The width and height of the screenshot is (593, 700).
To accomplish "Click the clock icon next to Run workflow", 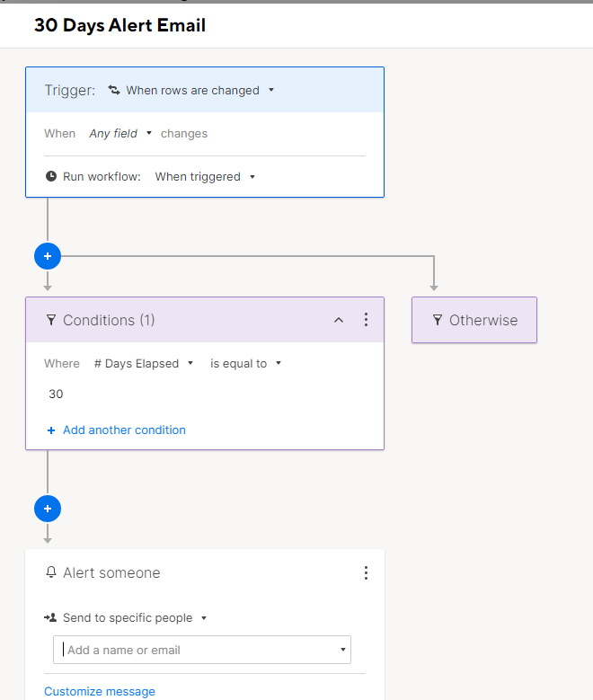I will [51, 176].
